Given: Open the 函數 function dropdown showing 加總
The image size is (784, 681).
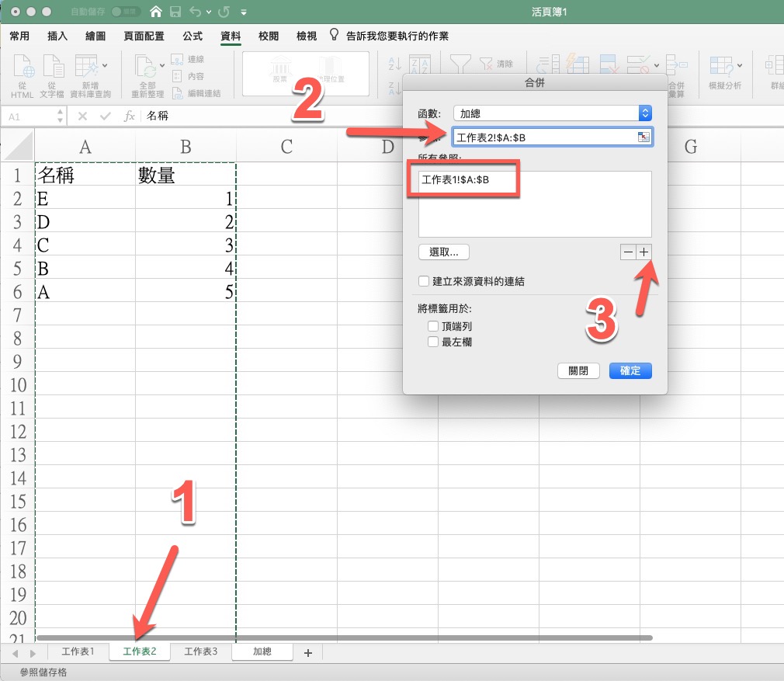Looking at the screenshot, I should pyautogui.click(x=553, y=113).
